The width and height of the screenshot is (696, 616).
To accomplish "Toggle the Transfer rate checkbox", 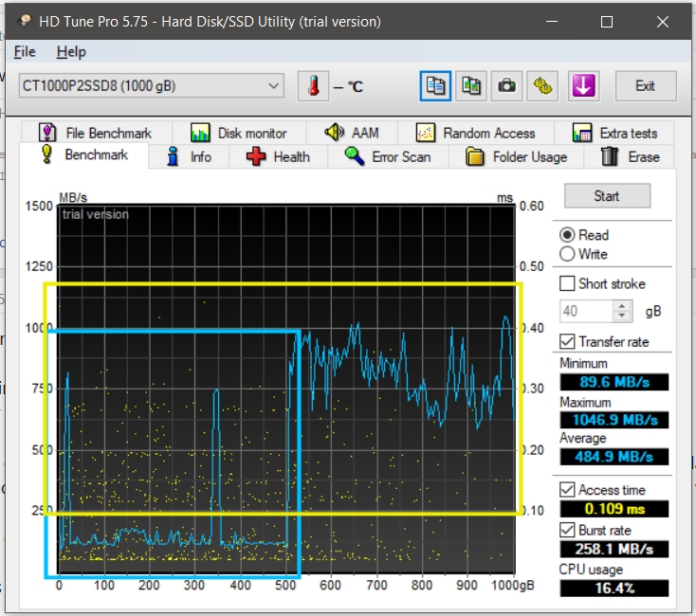I will pos(567,341).
